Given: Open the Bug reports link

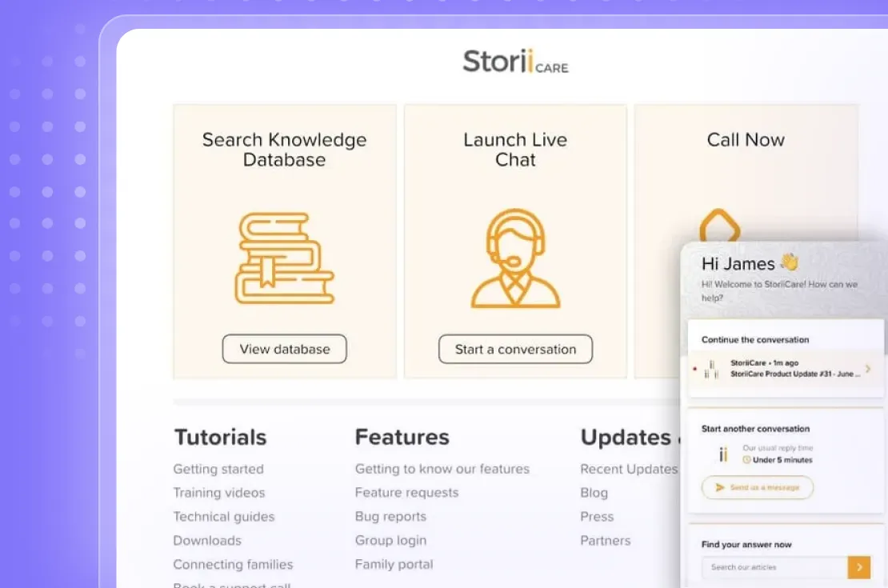Looking at the screenshot, I should [x=390, y=517].
